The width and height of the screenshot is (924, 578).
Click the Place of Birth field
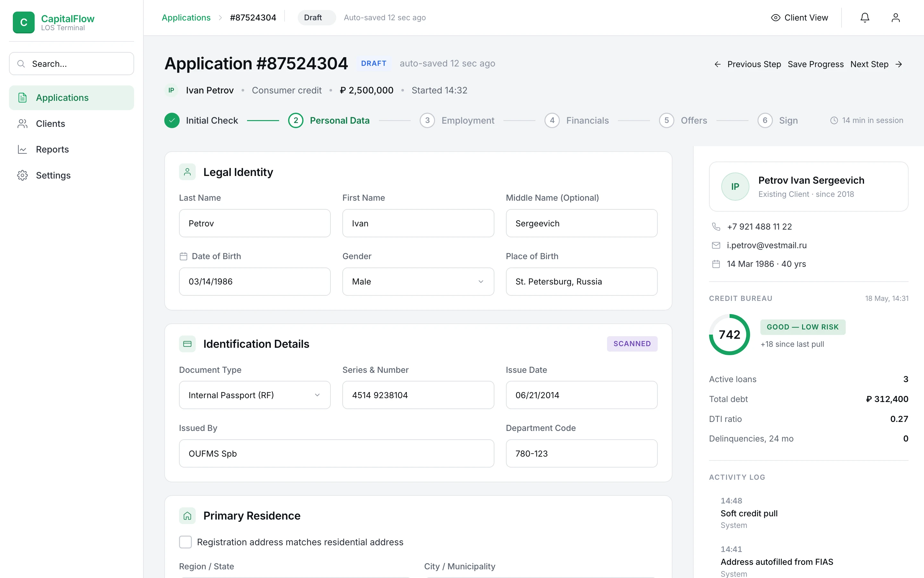click(581, 281)
